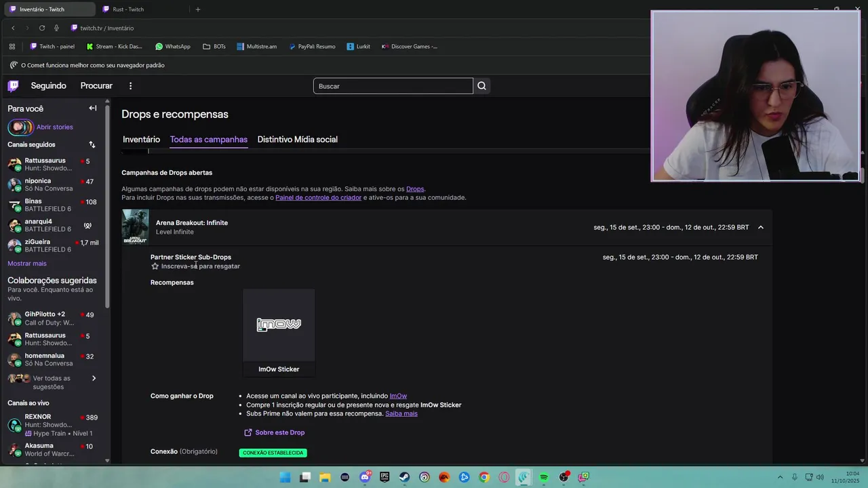
Task: Click inside the Buscar search field
Action: click(x=393, y=86)
